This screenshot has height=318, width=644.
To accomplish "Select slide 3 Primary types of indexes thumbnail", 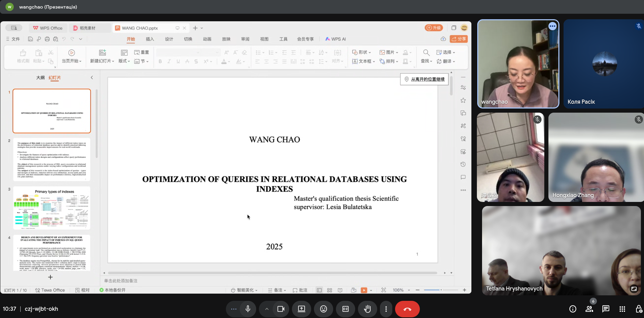I will coord(52,208).
